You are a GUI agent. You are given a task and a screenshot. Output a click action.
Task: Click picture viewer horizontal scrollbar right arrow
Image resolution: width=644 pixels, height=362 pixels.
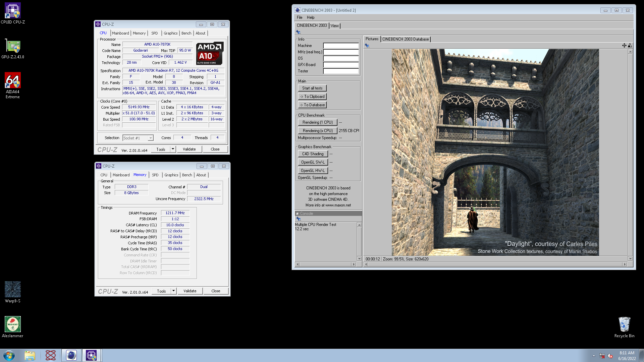[x=625, y=264]
